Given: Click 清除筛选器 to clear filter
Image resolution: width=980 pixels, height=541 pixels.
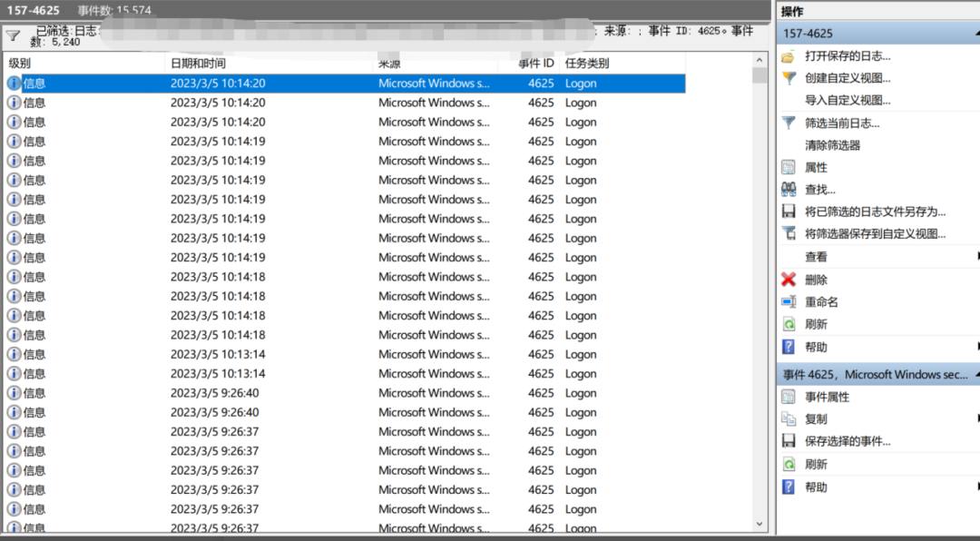Looking at the screenshot, I should [832, 145].
